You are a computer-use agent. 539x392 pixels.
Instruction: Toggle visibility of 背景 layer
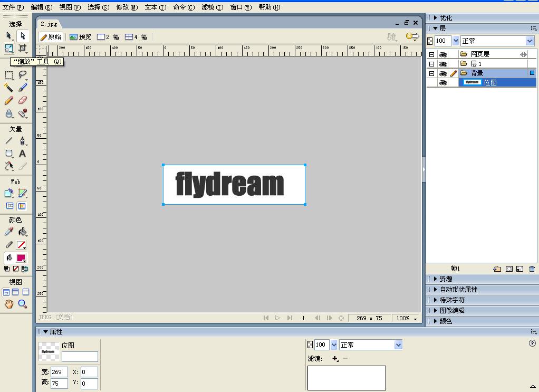pyautogui.click(x=442, y=73)
